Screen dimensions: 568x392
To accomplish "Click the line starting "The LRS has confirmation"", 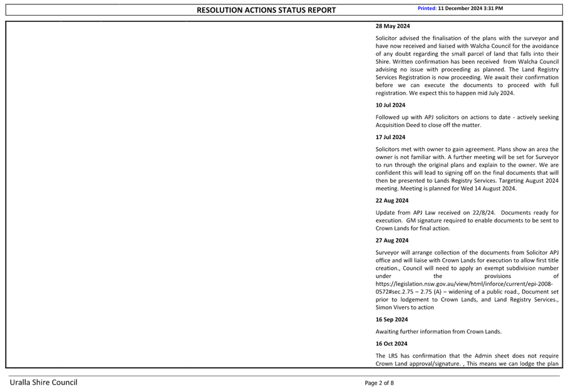I will pyautogui.click(x=467, y=356).
